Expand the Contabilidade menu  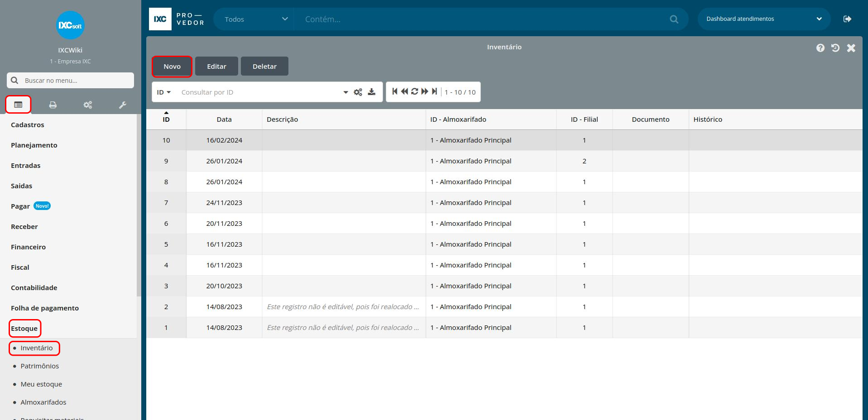[34, 288]
